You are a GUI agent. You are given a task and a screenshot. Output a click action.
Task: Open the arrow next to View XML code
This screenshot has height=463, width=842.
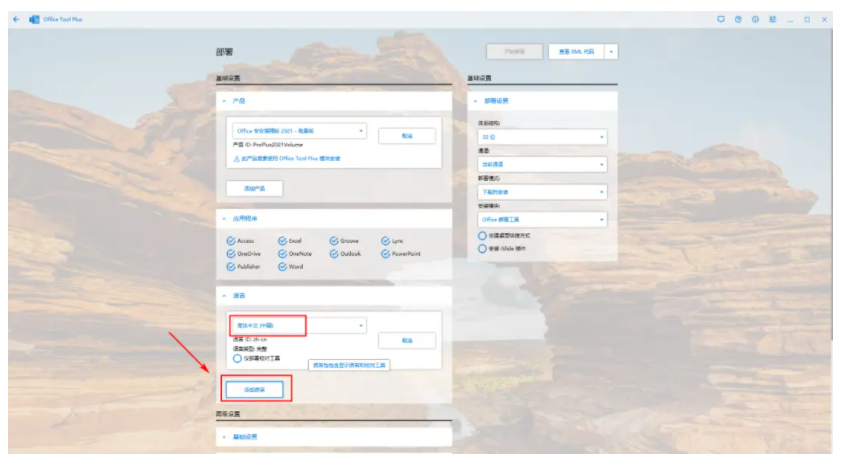pyautogui.click(x=611, y=52)
